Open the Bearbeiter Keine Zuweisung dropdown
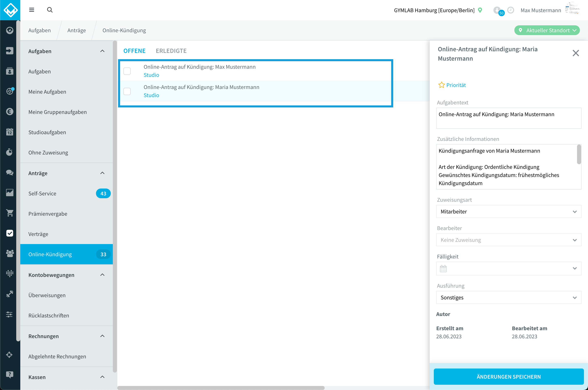The width and height of the screenshot is (588, 390). 509,240
